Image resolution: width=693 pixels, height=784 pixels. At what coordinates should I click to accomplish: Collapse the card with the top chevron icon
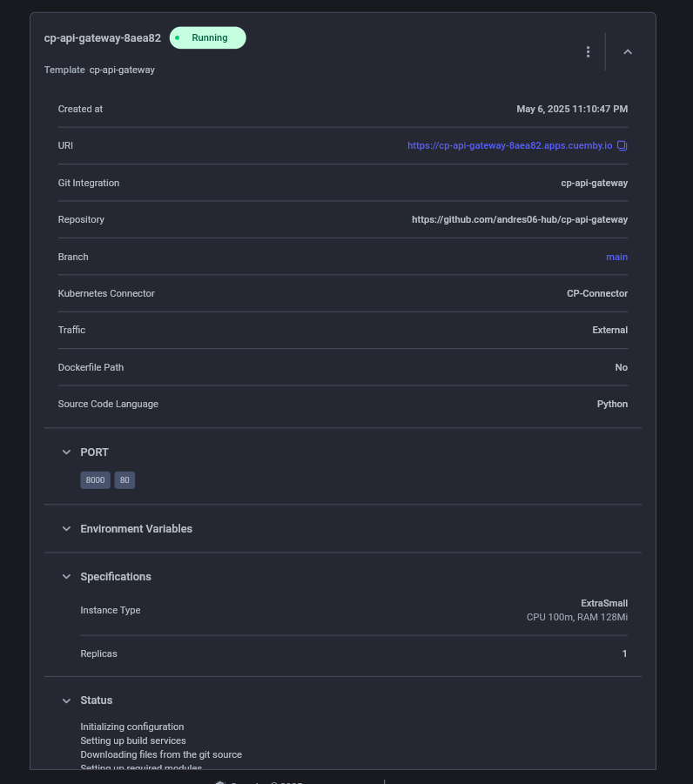pos(628,51)
